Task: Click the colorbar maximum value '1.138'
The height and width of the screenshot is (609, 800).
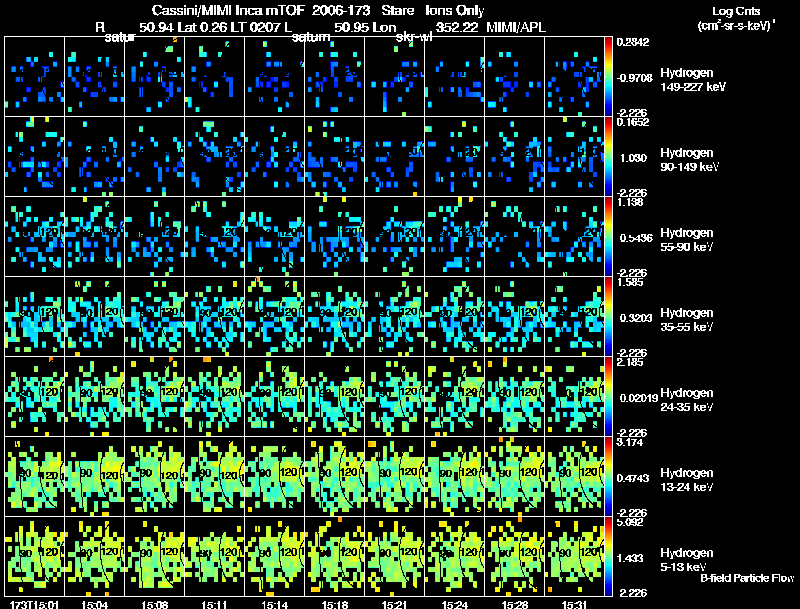Action: [630, 202]
